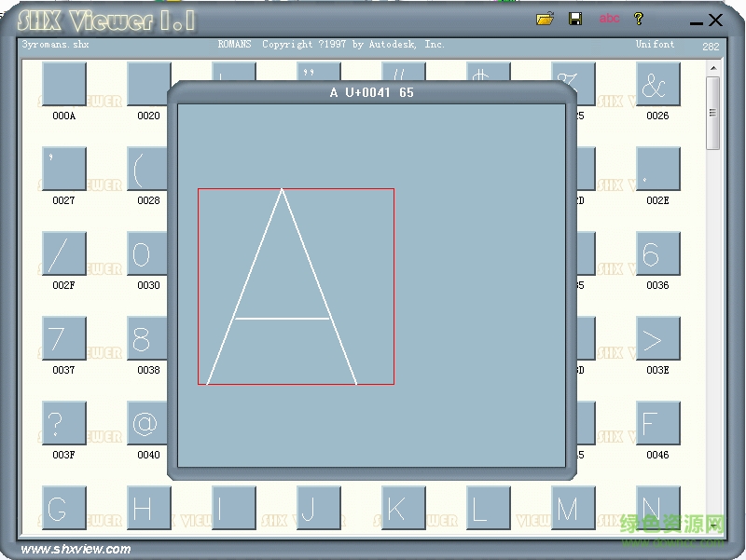Image resolution: width=746 pixels, height=560 pixels.
Task: Select the letter G glyph tile
Action: [x=64, y=509]
